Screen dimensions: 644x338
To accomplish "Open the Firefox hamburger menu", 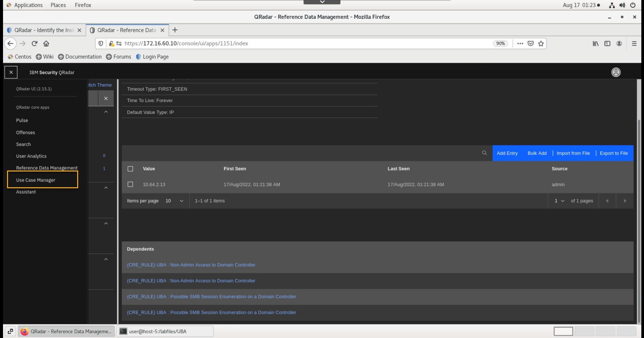I will coord(634,44).
